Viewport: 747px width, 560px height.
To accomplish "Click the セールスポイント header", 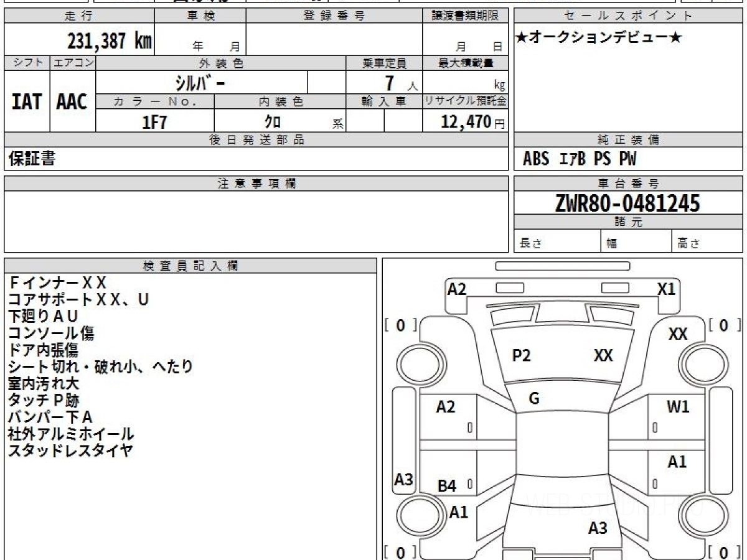I will coord(628,16).
